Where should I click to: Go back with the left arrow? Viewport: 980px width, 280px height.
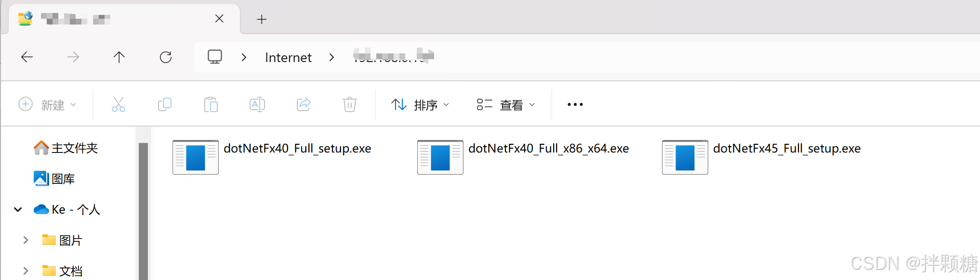(x=27, y=57)
